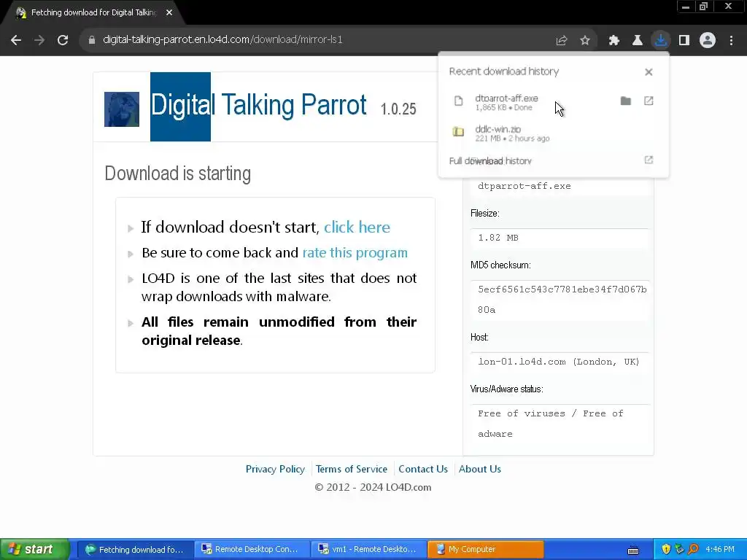Select the Fetching download for Digital Talking tab
Viewport: 747px width, 560px height.
(93, 13)
